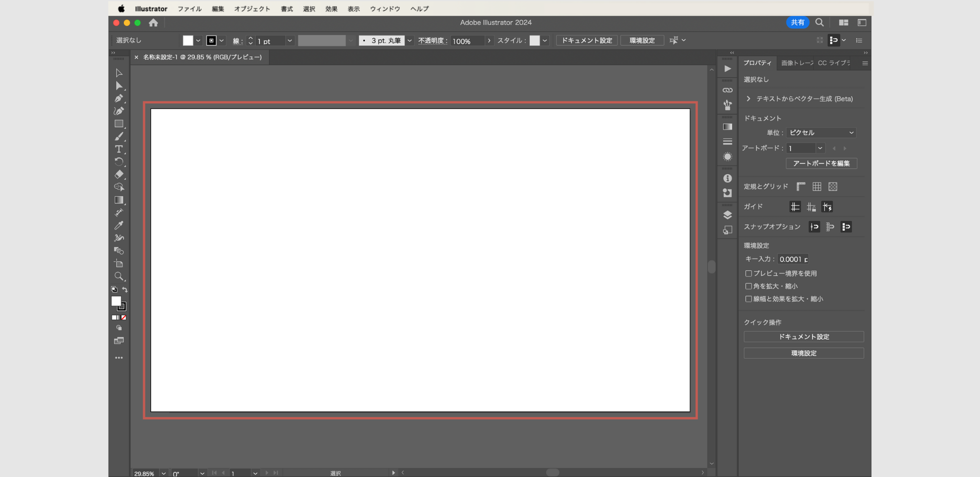The height and width of the screenshot is (477, 980).
Task: Click the 共有 button in the title bar
Action: (x=797, y=22)
